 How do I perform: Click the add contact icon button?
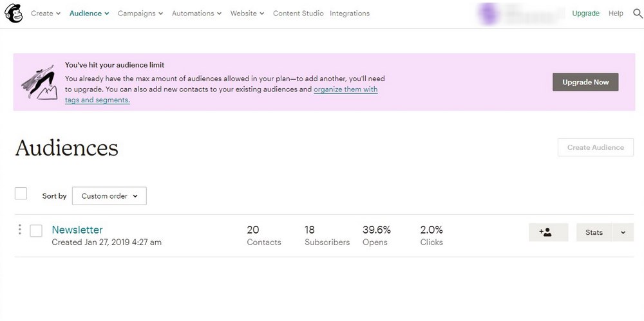(x=548, y=232)
